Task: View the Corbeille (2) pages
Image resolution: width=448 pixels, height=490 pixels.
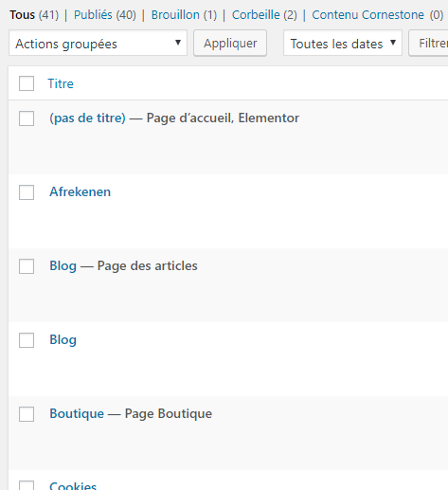Action: click(264, 15)
